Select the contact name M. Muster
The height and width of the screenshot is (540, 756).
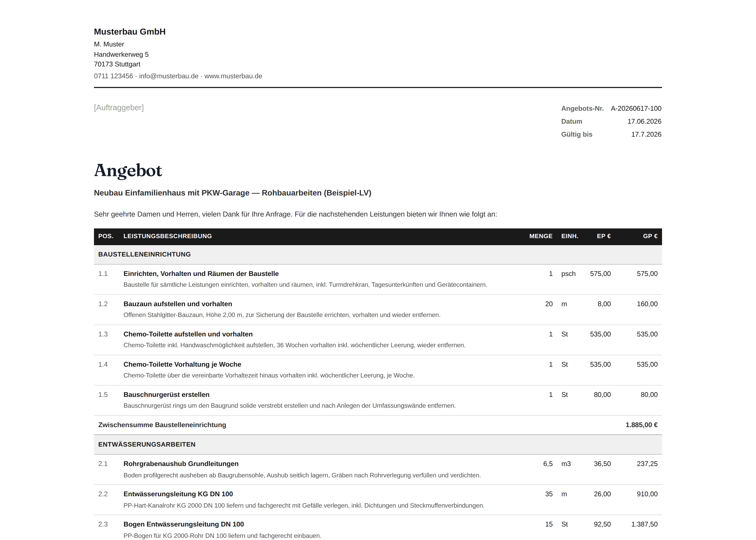(x=109, y=44)
